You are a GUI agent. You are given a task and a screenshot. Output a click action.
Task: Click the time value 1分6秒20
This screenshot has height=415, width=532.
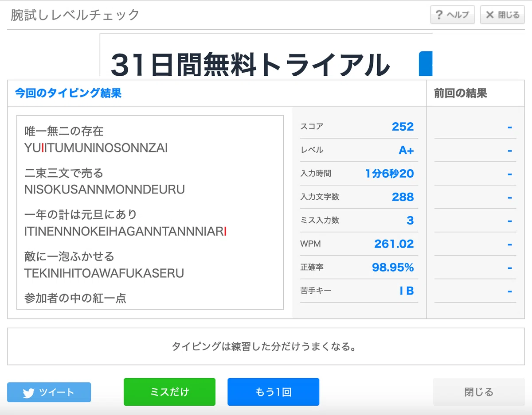pos(390,174)
